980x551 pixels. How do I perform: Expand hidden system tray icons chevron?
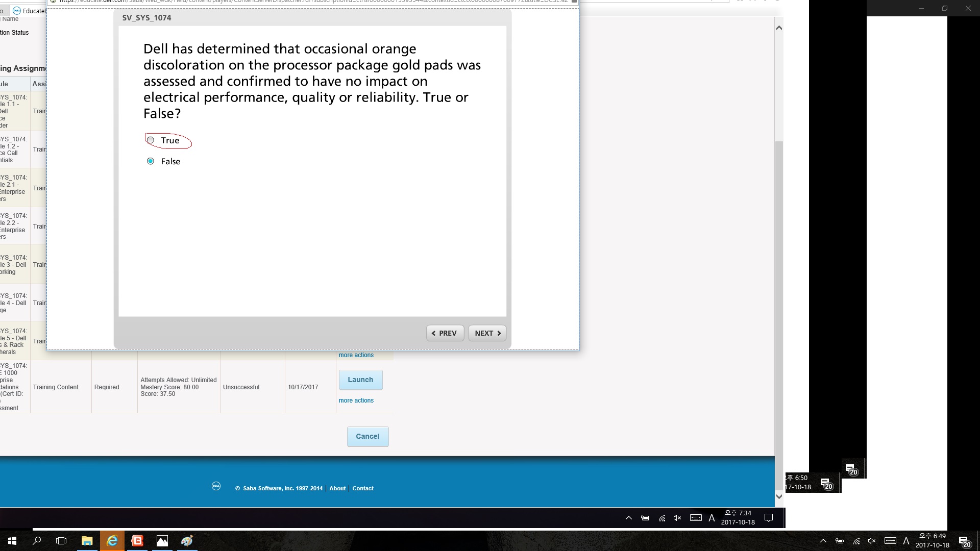pos(823,541)
